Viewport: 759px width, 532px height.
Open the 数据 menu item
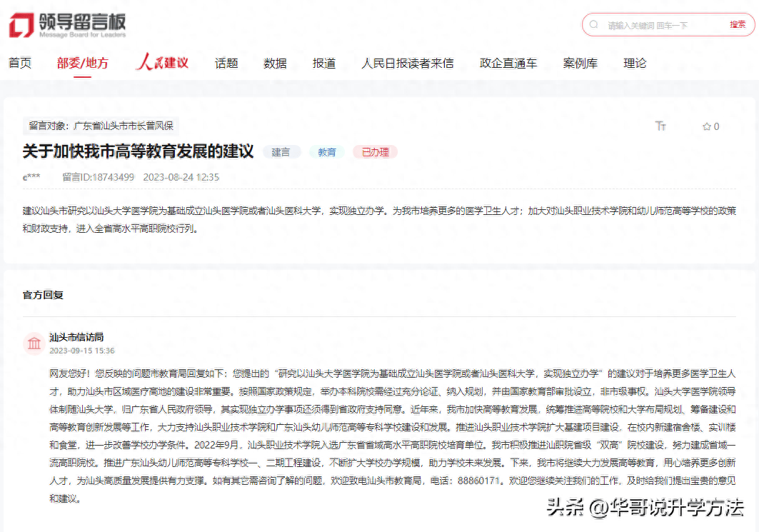(275, 64)
